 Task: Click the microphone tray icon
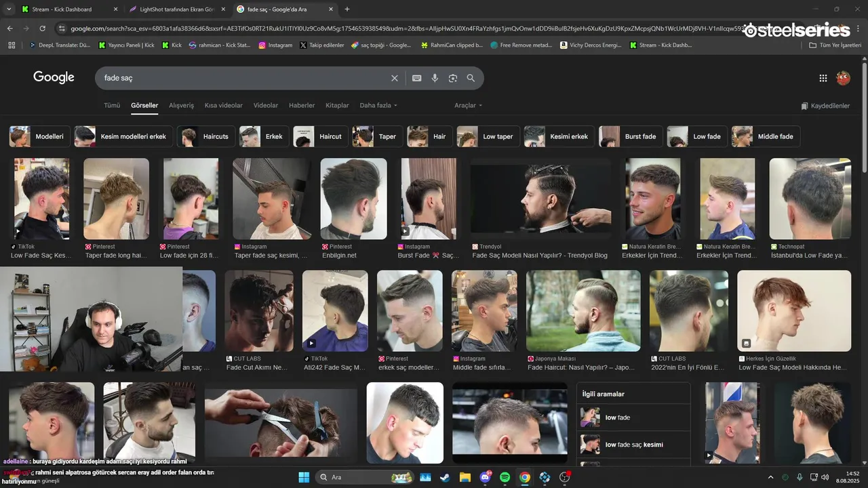pos(800,477)
